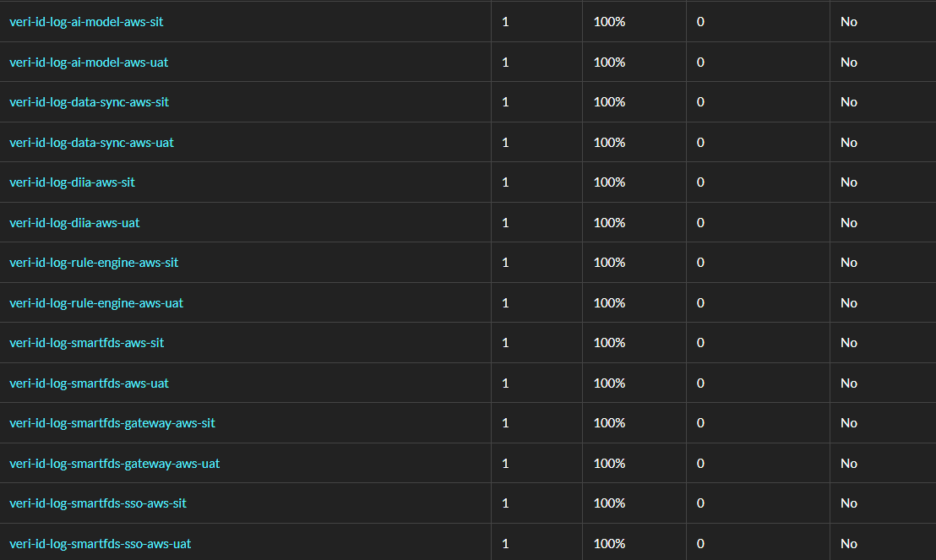Click the 1 count in the smartfds-sso-aws-uat row
936x560 pixels.
(x=505, y=544)
